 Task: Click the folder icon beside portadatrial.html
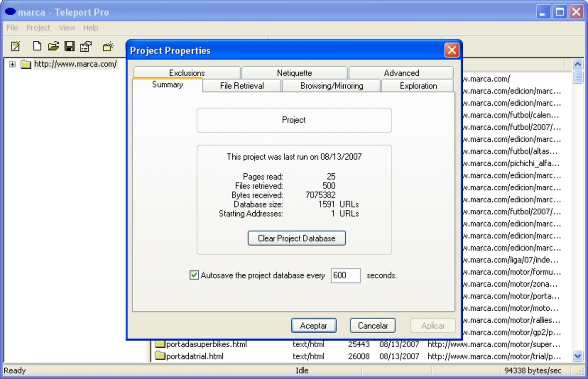coord(161,356)
